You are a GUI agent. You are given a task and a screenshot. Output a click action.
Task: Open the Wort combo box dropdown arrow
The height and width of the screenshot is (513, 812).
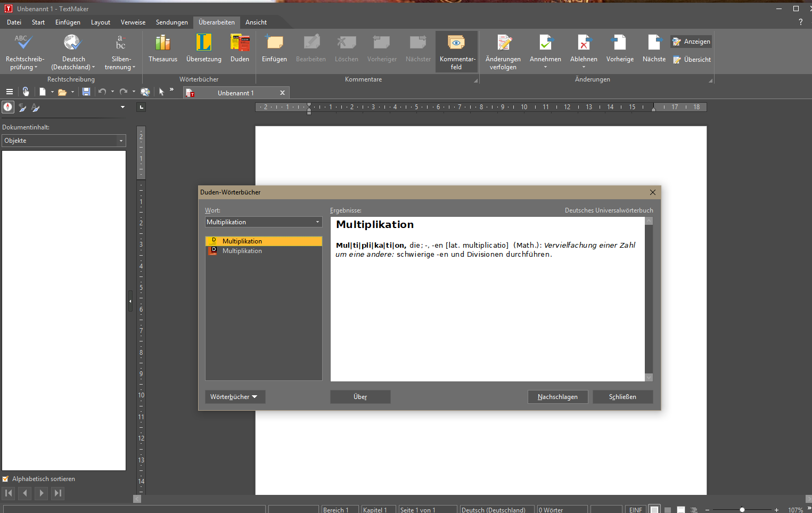click(318, 222)
